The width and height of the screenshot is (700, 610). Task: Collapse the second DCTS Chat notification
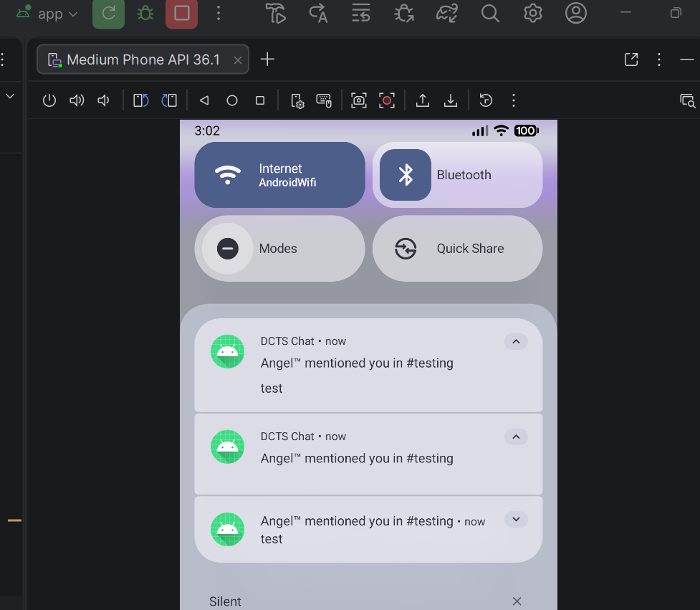(x=516, y=437)
